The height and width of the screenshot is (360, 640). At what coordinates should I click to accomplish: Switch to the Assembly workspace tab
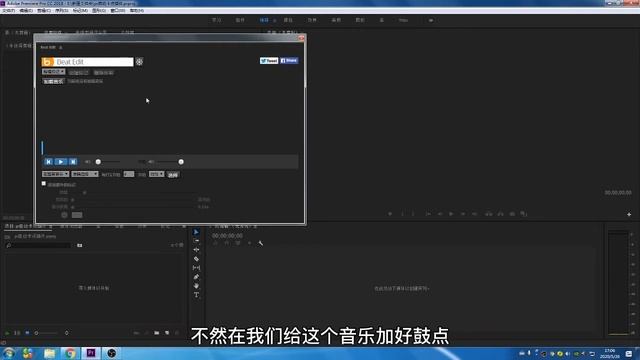click(x=240, y=20)
